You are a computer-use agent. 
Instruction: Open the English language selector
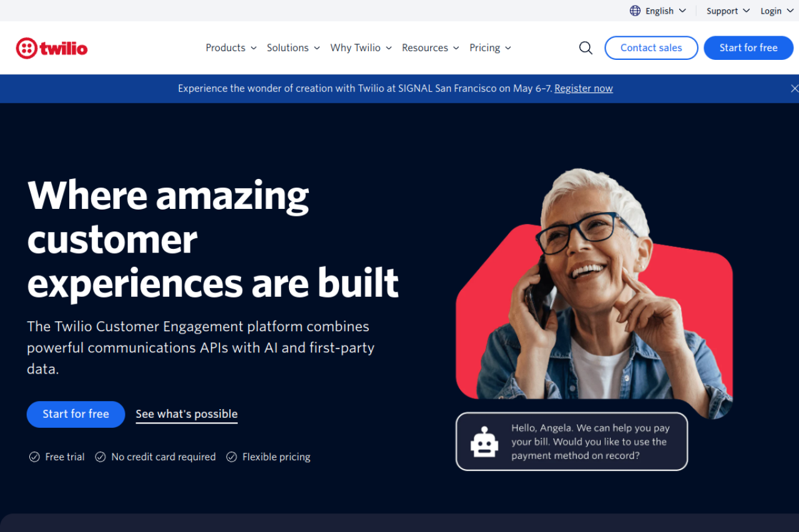click(665, 11)
